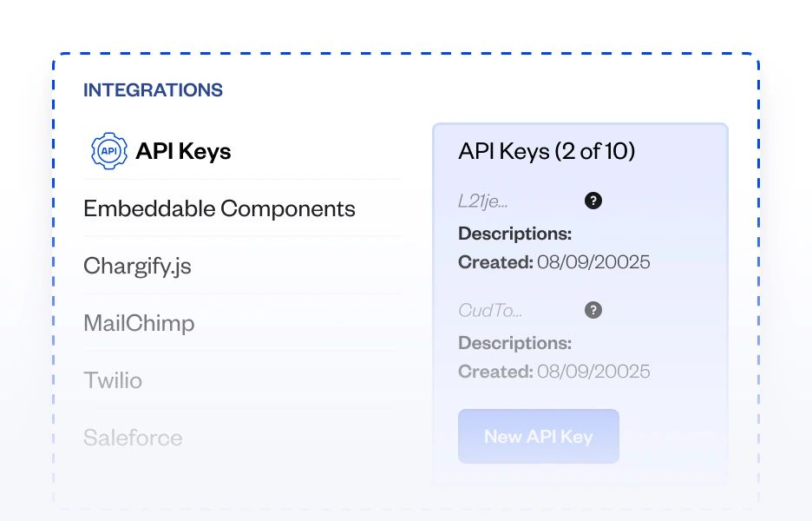Screen dimensions: 812x521
Task: Click the date value under CudTo key
Action: 593,372
